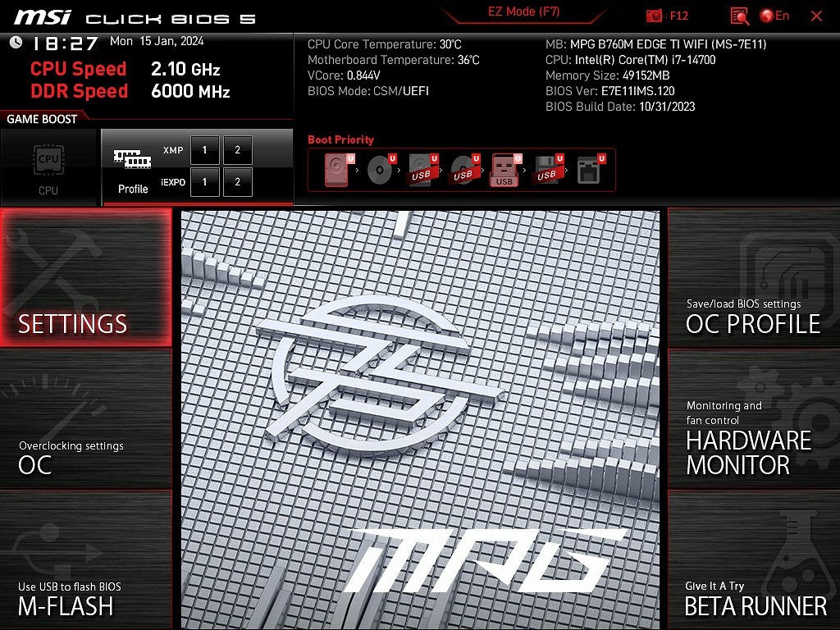Select the USB floppy boot device icon
The image size is (840, 630).
(547, 170)
